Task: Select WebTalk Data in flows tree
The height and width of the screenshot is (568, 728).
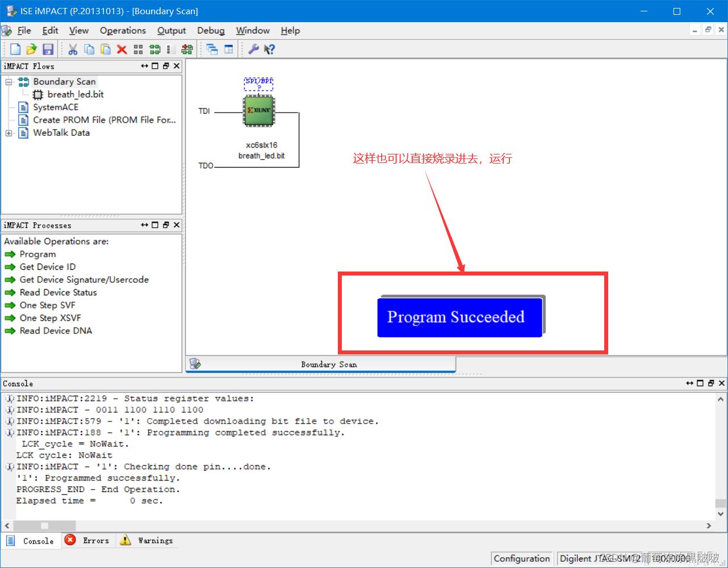Action: pos(61,133)
